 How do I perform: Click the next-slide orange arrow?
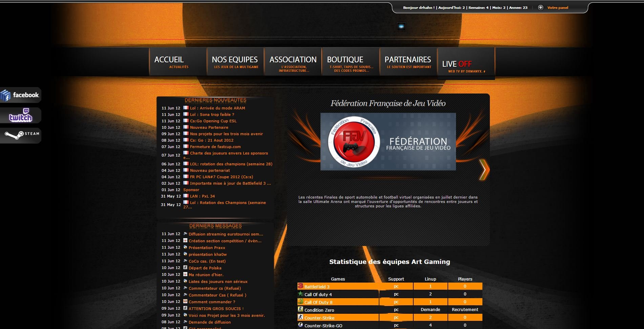[484, 169]
